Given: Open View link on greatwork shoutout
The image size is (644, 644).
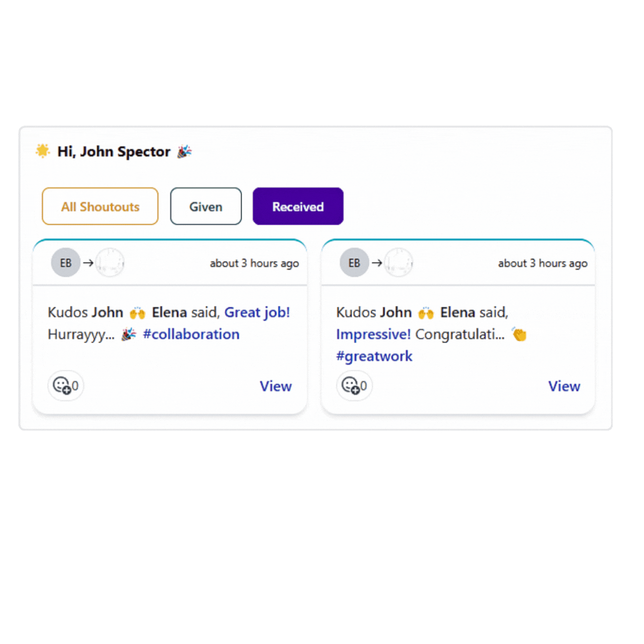Looking at the screenshot, I should coord(564,386).
